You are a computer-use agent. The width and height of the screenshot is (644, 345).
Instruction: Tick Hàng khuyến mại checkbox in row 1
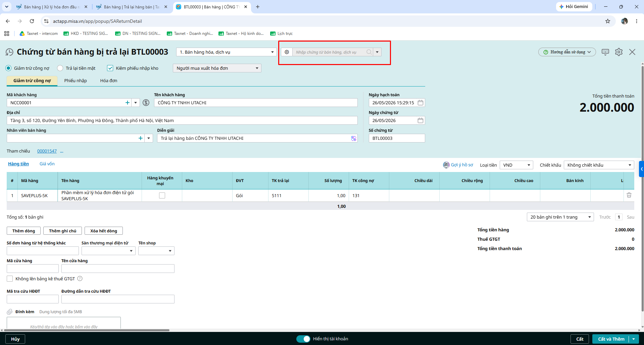point(162,195)
